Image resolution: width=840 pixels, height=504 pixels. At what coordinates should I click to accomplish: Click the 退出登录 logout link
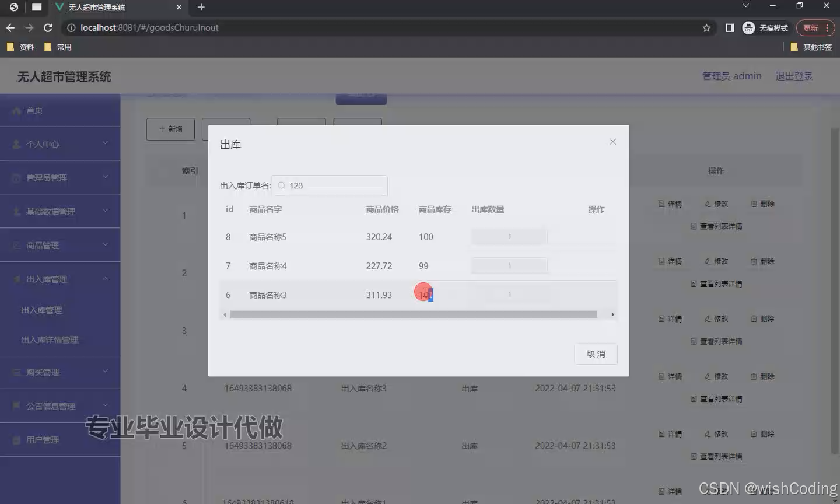[793, 76]
